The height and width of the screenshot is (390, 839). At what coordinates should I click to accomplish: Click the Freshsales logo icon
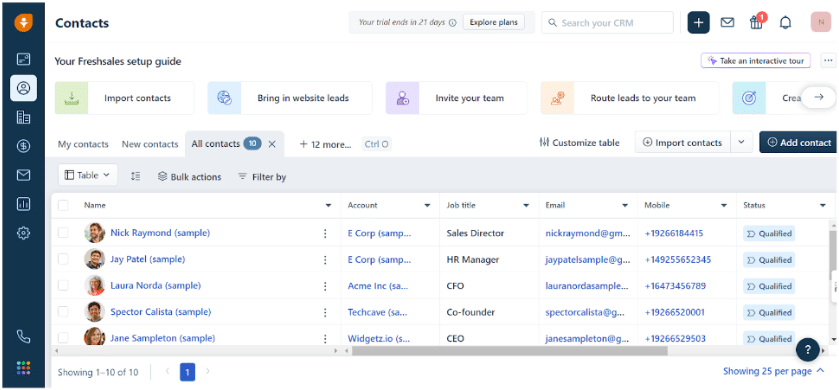click(23, 23)
